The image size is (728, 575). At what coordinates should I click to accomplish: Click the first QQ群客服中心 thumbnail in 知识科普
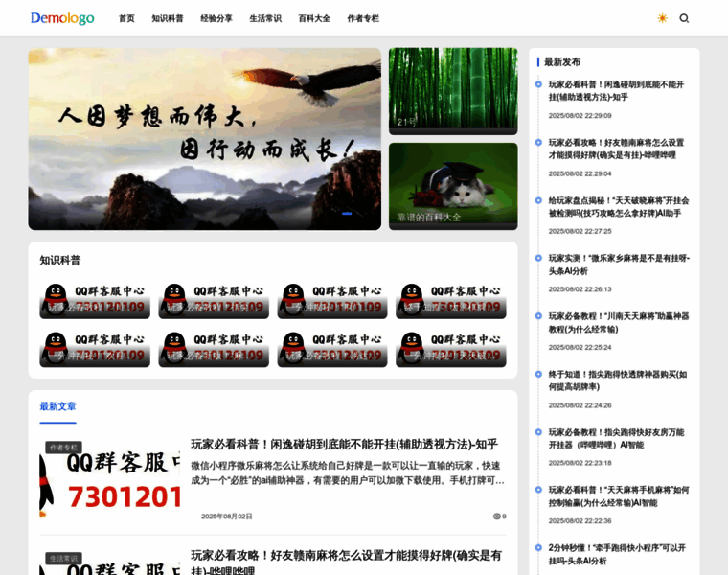click(95, 299)
